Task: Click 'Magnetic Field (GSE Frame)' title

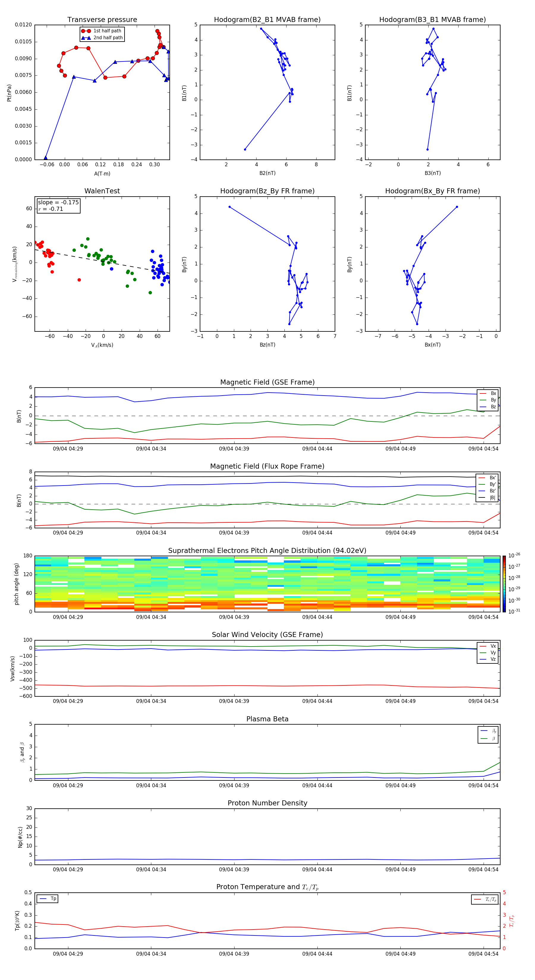Action: (267, 382)
